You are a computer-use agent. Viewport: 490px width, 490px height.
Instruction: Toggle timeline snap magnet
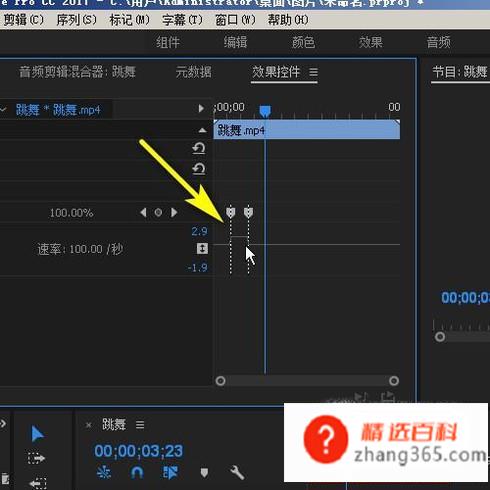(137, 473)
